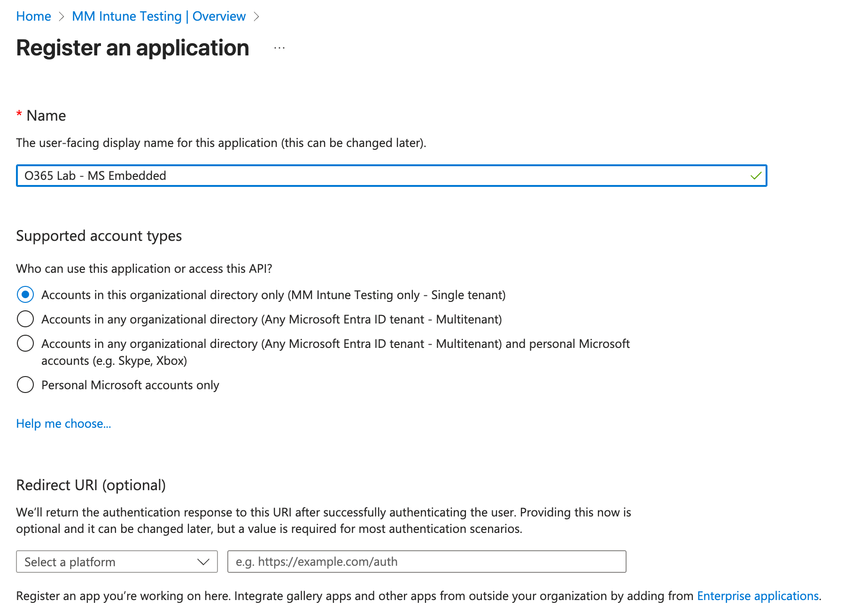Screen dimensions: 852x616
Task: Select Personal Microsoft accounts only
Action: pyautogui.click(x=25, y=385)
